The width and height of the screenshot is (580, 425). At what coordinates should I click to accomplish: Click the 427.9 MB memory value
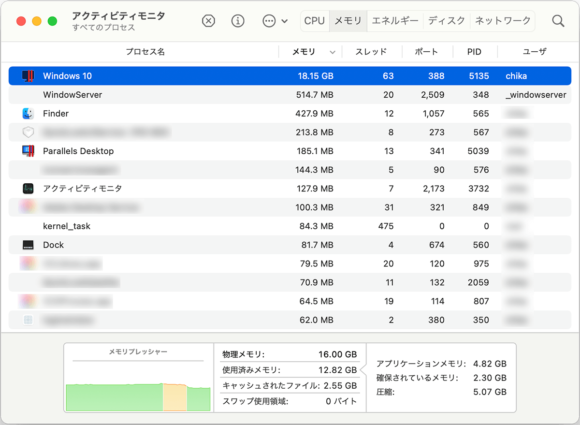coord(314,114)
